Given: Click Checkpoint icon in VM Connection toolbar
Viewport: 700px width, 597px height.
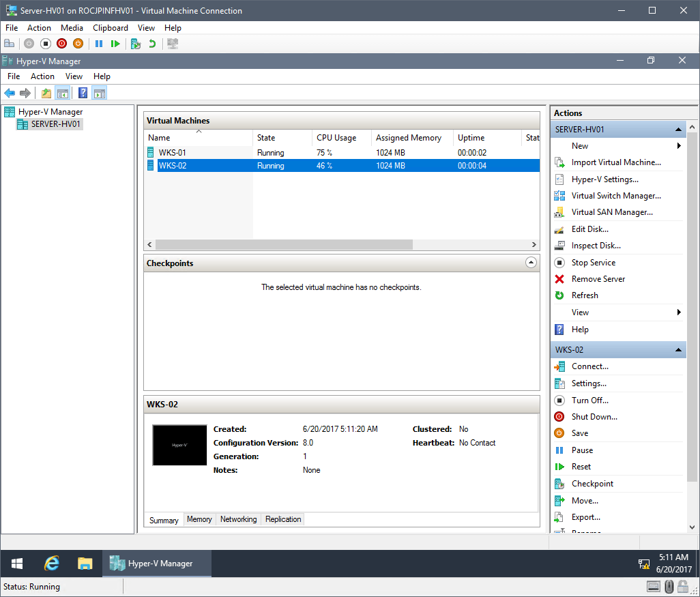Looking at the screenshot, I should point(136,44).
